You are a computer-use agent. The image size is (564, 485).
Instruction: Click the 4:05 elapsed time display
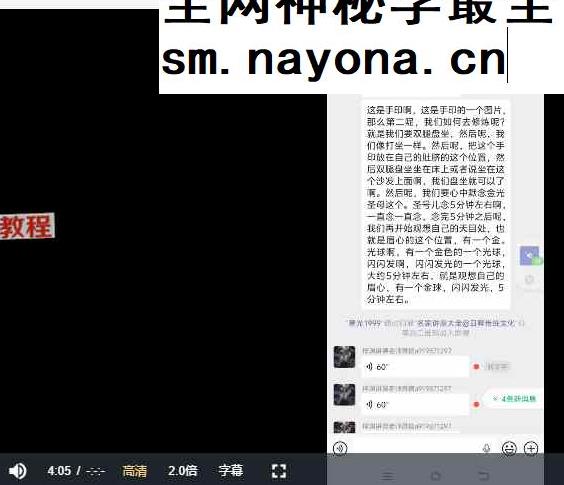coord(59,471)
